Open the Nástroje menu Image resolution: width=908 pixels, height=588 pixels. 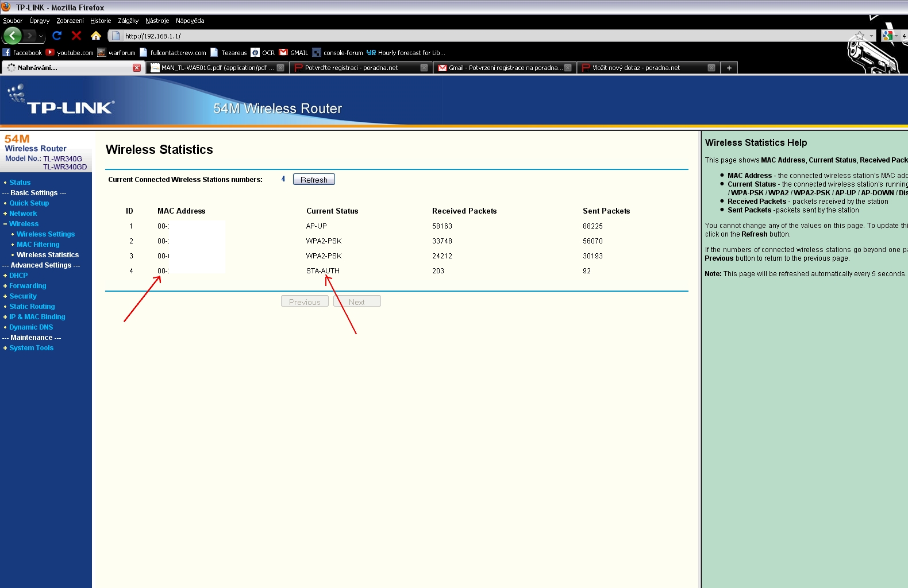coord(157,21)
